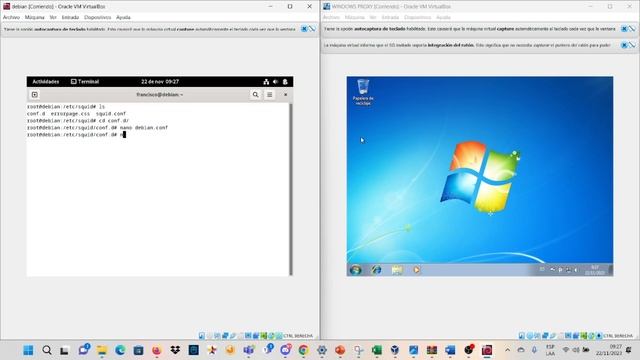This screenshot has width=640, height=360.
Task: Dismiss mouse integration notice in WINDOWS PROXY window
Action: click(x=624, y=45)
